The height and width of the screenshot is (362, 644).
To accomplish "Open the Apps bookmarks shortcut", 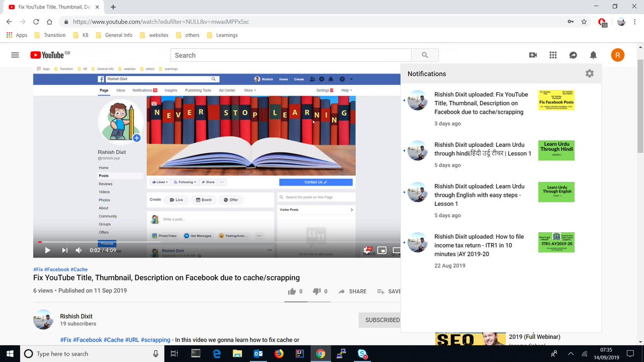I will (17, 35).
